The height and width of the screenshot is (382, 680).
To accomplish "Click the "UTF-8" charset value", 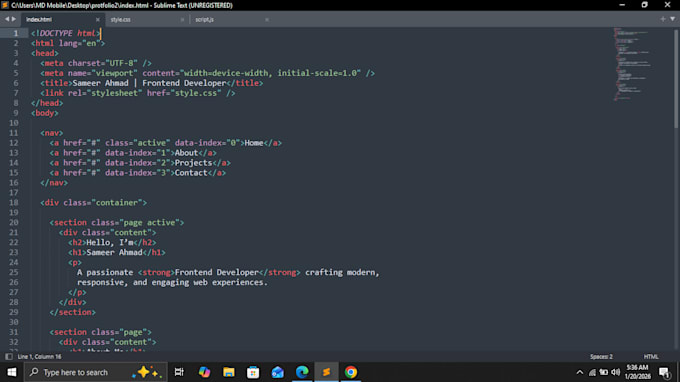I will tap(121, 63).
